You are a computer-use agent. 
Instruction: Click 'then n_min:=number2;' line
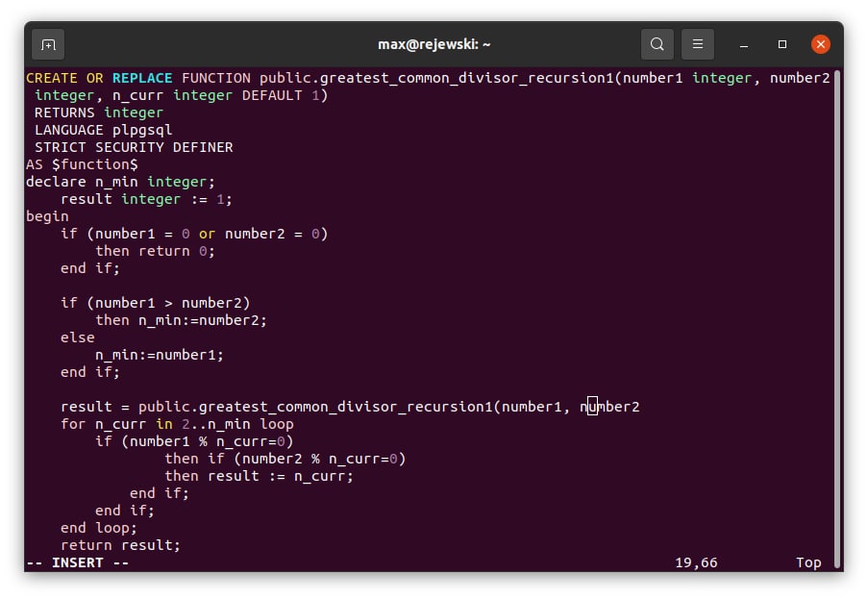[181, 320]
